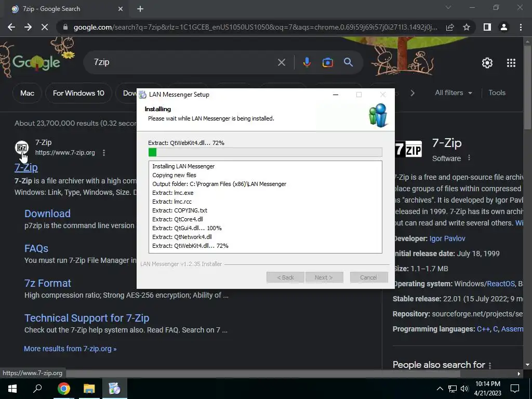Open new Chrome tab
The image size is (532, 399).
point(140,9)
